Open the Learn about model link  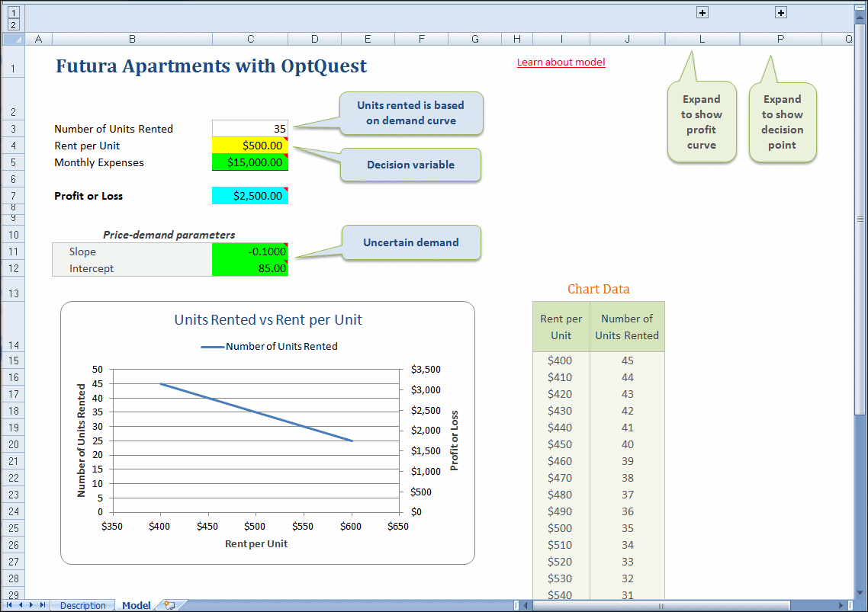(x=561, y=62)
